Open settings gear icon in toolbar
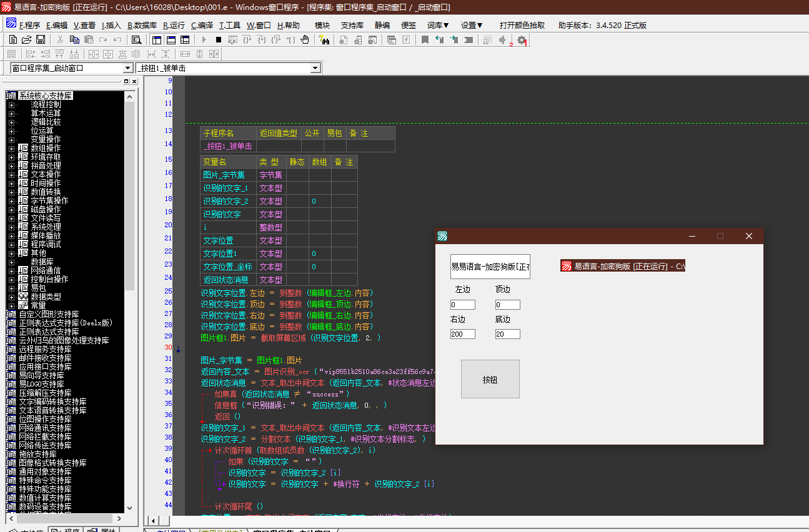This screenshot has height=532, width=809. coord(522,40)
